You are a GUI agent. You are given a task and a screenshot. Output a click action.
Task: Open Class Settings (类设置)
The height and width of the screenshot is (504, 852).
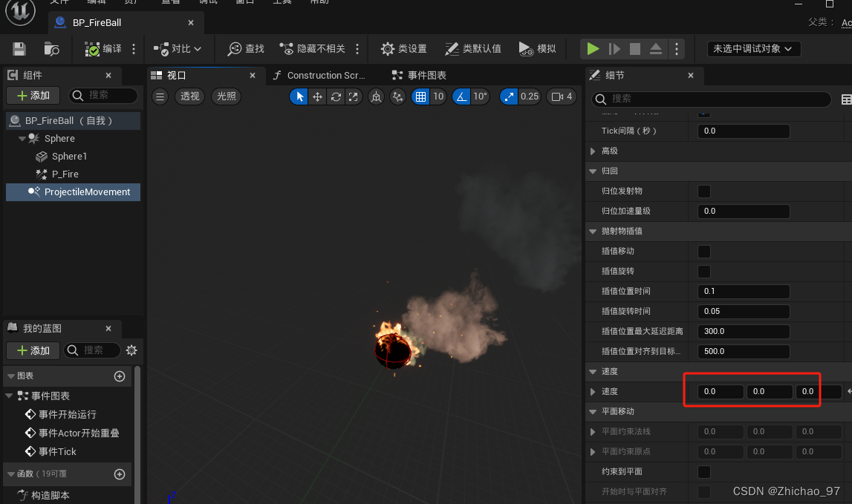403,48
